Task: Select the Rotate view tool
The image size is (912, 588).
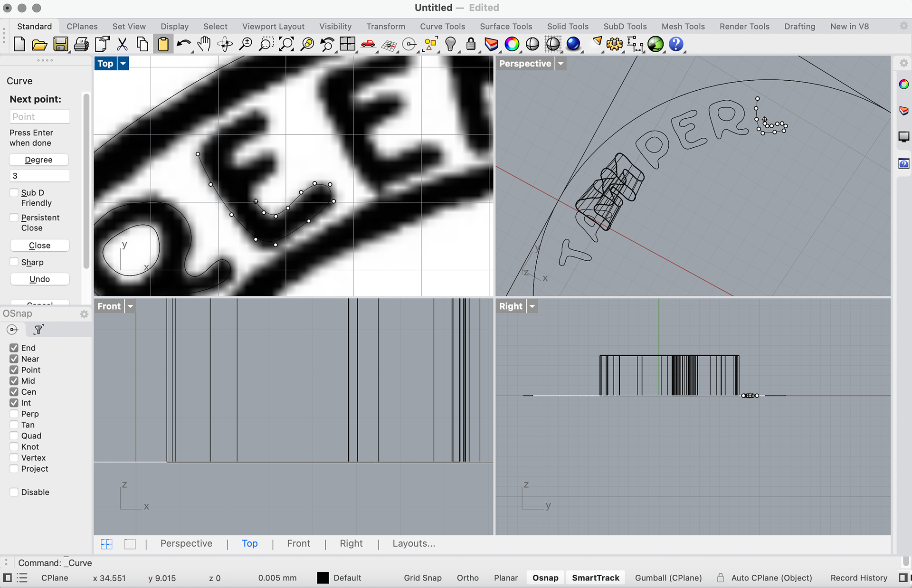Action: click(225, 44)
